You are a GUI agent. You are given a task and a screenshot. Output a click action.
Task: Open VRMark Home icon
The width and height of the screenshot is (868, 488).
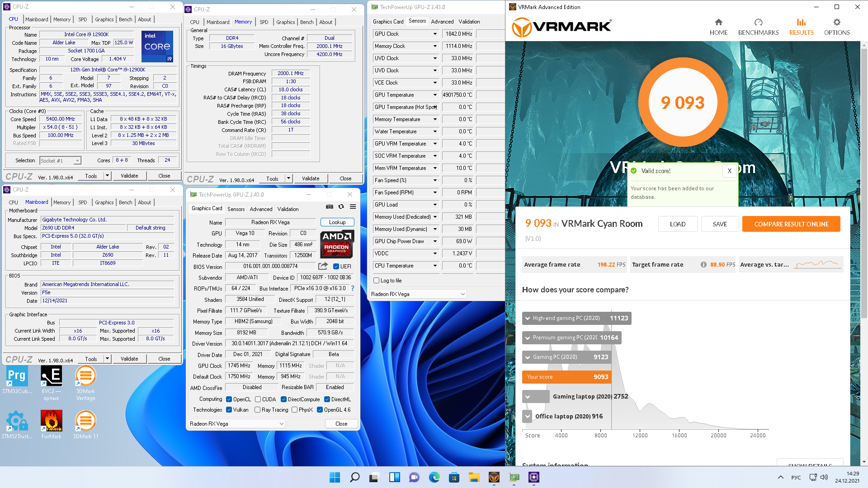point(718,23)
